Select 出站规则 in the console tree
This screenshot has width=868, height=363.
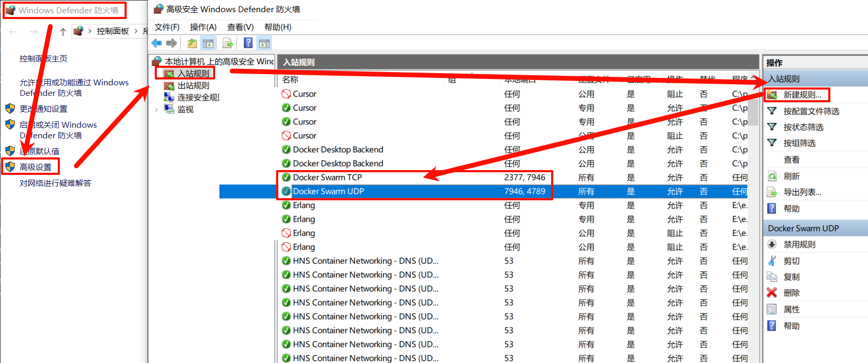[x=193, y=85]
